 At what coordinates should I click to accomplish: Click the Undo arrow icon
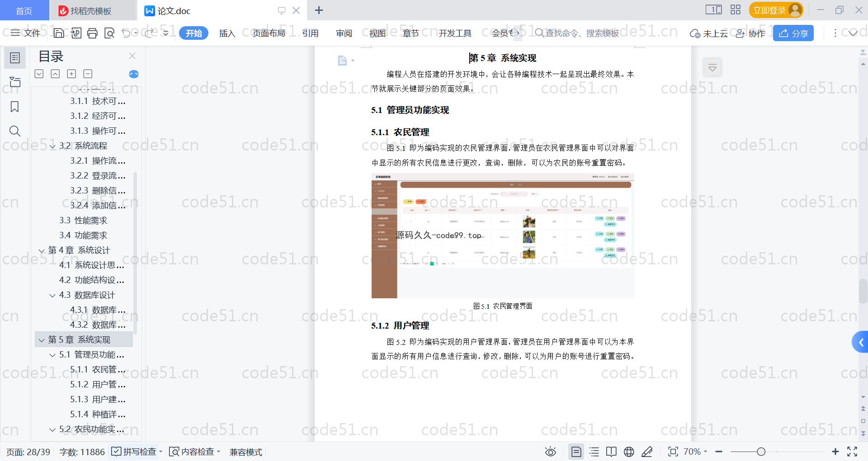[x=126, y=33]
